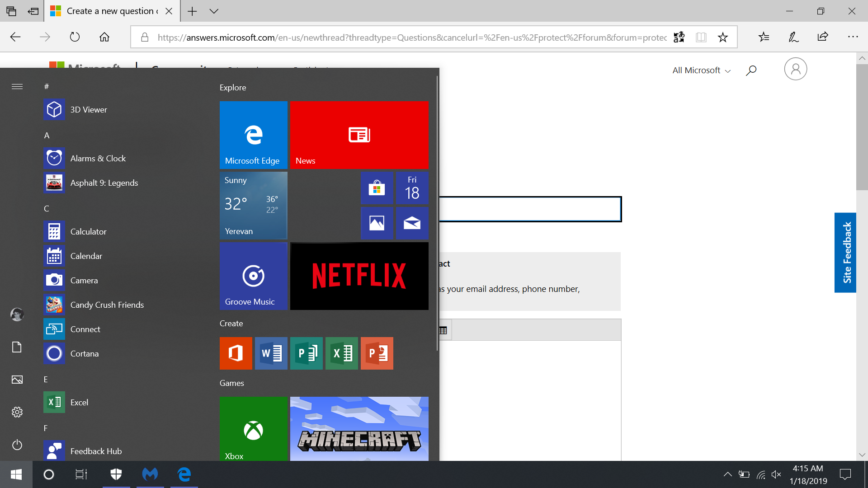Launch Camera app
The height and width of the screenshot is (488, 868).
click(122, 281)
